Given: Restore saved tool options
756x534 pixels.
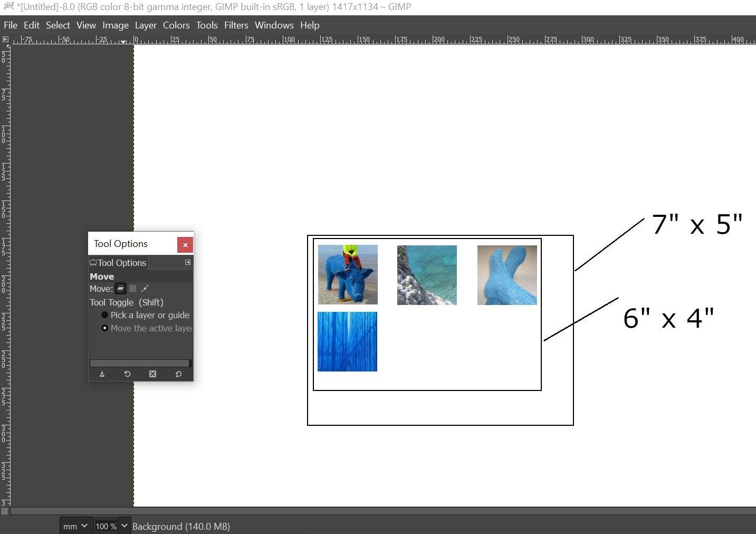Looking at the screenshot, I should click(x=127, y=374).
